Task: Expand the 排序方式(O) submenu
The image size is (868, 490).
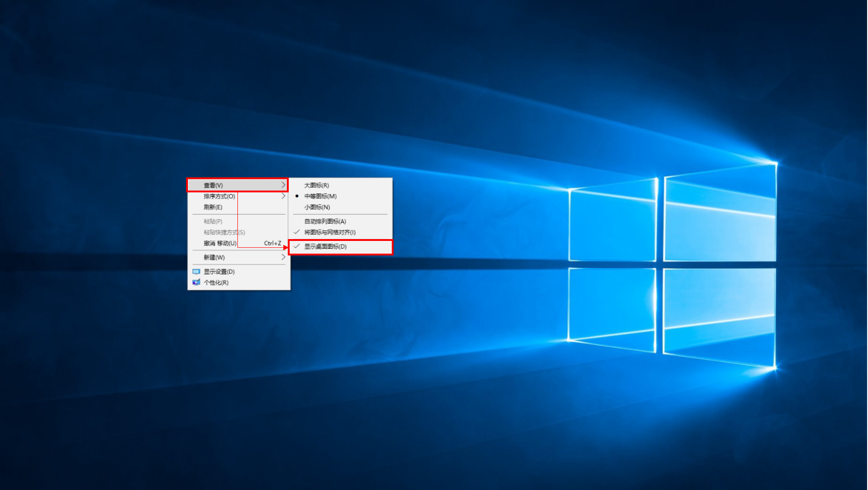Action: pos(238,196)
